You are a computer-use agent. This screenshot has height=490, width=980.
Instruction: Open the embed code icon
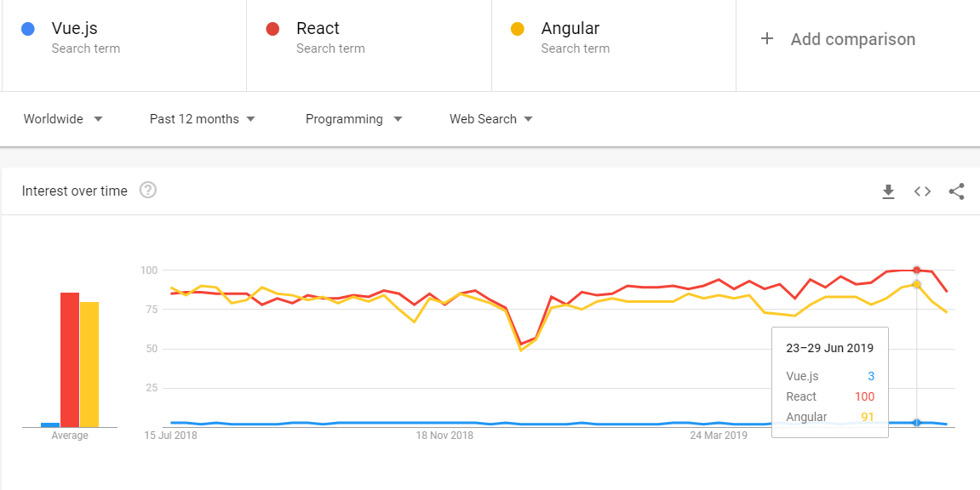pos(922,191)
